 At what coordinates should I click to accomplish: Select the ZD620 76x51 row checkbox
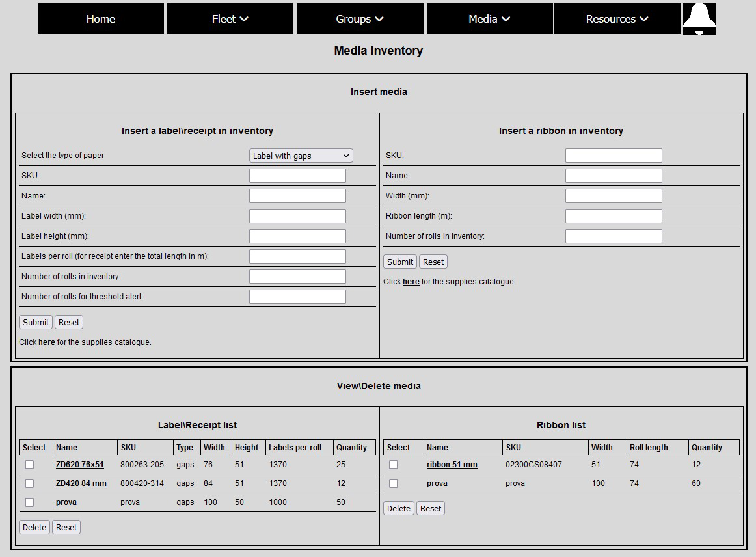click(29, 465)
